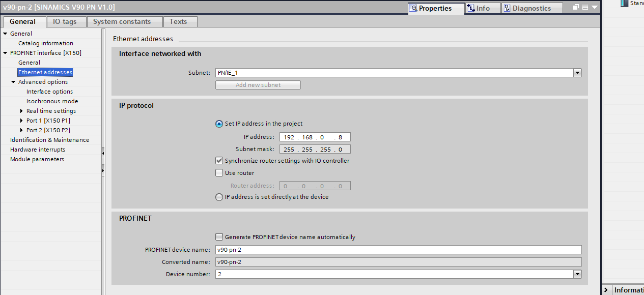Select Interface options in the tree
Screen dimensions: 644x295
point(49,92)
